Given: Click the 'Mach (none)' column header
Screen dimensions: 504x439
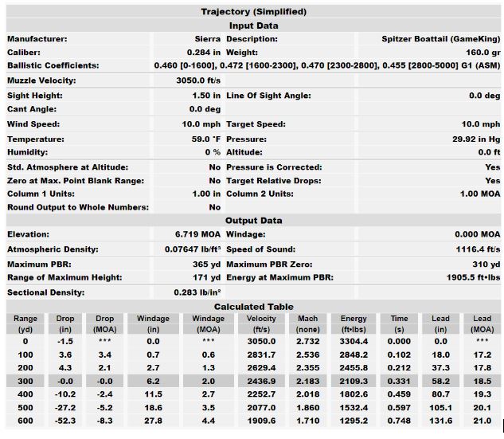Looking at the screenshot, I should pyautogui.click(x=307, y=323).
